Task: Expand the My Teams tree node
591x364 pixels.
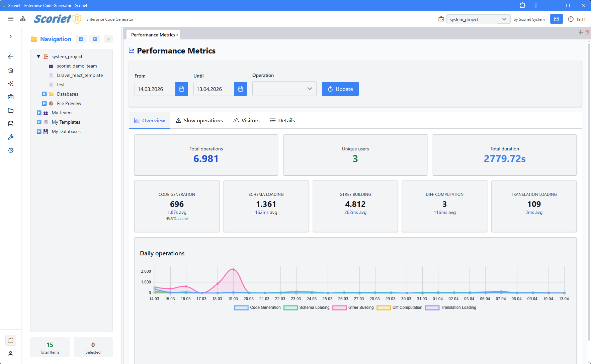Action: pyautogui.click(x=39, y=113)
